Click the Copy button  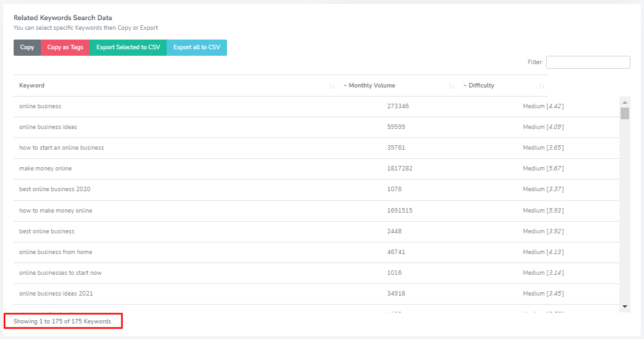(27, 47)
